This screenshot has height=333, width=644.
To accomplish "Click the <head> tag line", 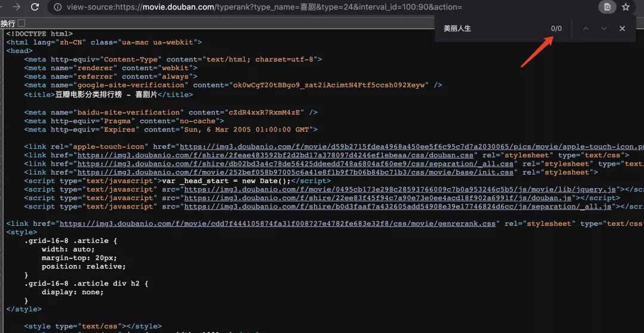I will click(x=19, y=51).
